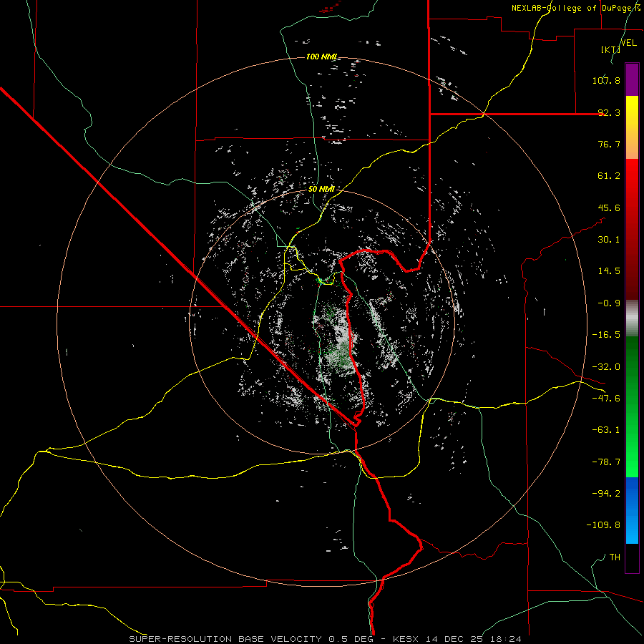Viewport: 644px width, 644px height.
Task: Click the green segment of the color bar
Action: point(632,406)
